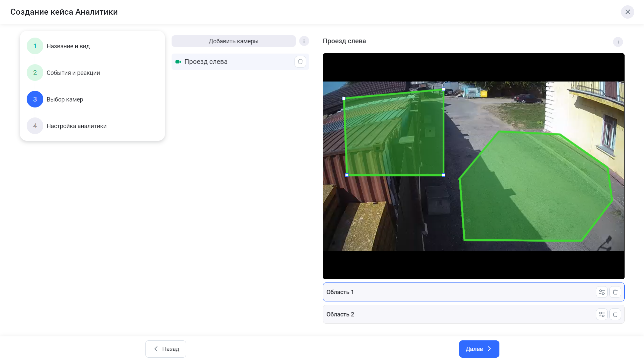Show info next to Добавить камеры
Viewport: 644px width, 361px height.
click(x=304, y=41)
